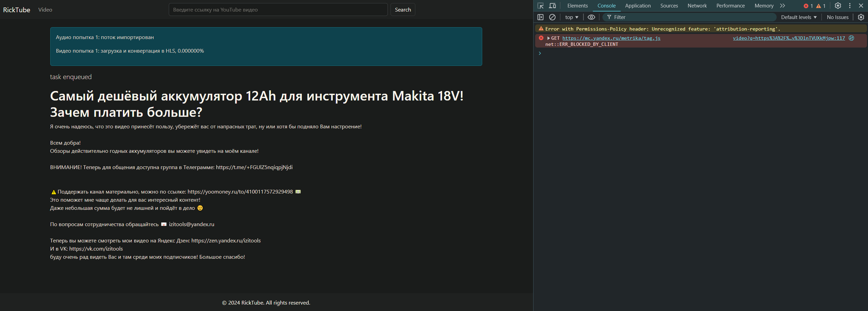This screenshot has height=311, width=868.
Task: Show the console sidebar panel
Action: [x=540, y=17]
